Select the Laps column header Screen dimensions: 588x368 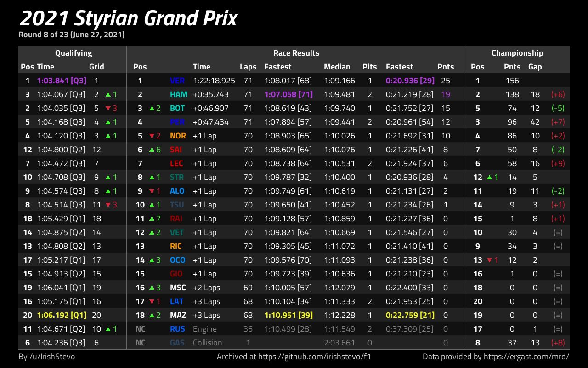pyautogui.click(x=248, y=67)
